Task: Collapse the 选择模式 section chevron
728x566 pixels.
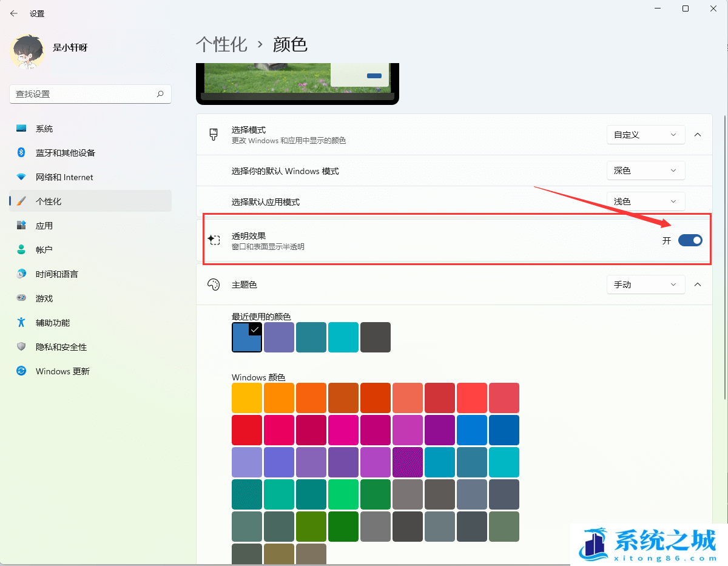Action: pyautogui.click(x=698, y=135)
